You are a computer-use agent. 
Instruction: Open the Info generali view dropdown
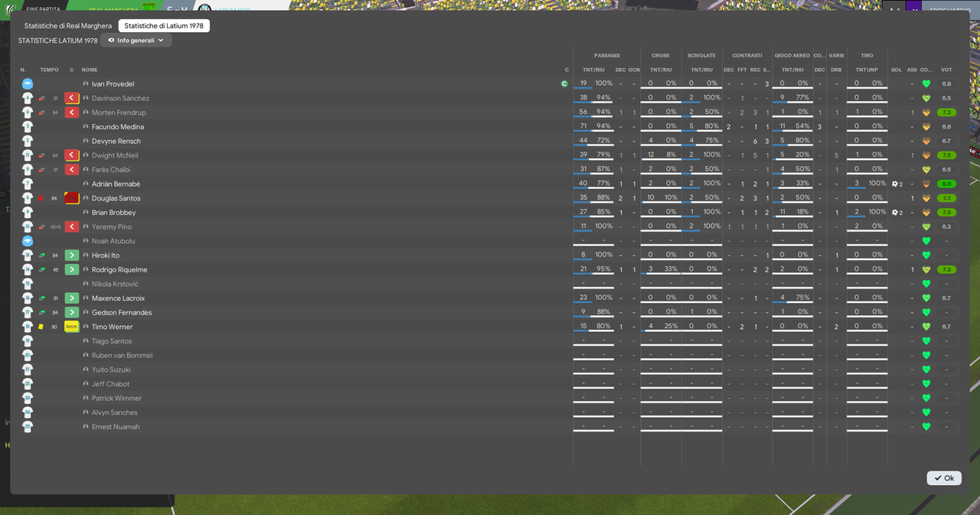136,41
